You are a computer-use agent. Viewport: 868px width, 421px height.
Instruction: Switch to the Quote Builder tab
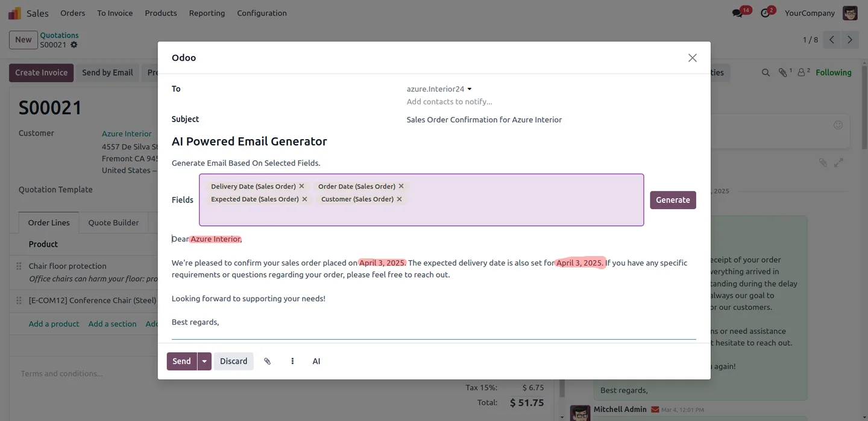[113, 223]
